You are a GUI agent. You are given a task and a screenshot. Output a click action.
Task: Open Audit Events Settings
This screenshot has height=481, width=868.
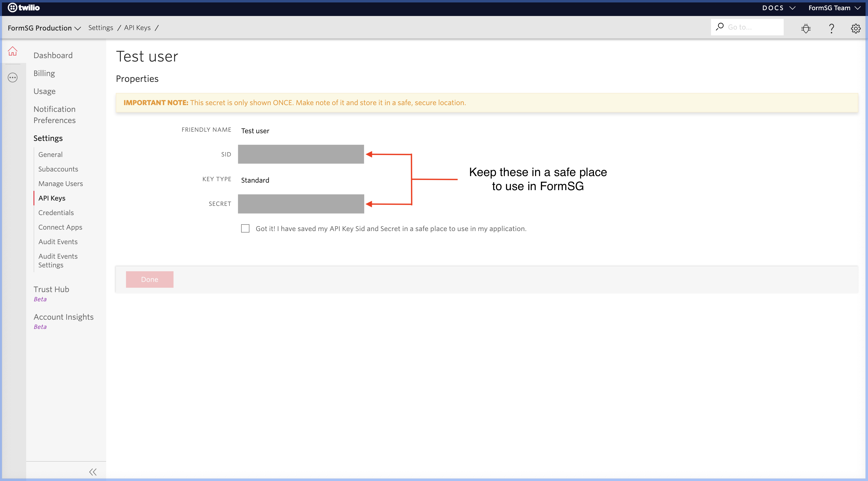(58, 260)
